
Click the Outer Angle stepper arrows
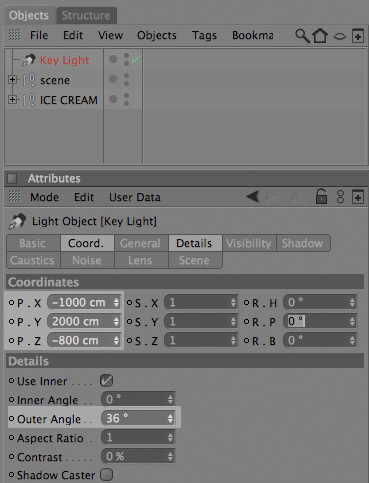click(x=170, y=419)
